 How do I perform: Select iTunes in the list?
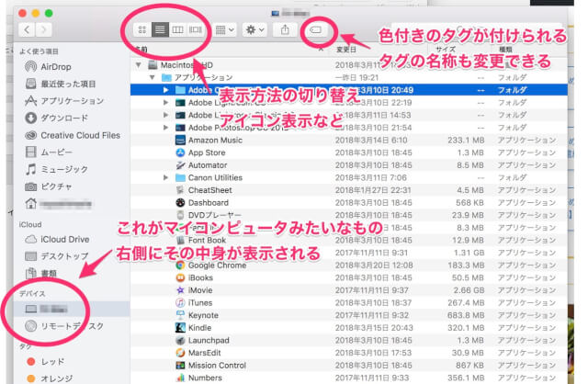200,302
